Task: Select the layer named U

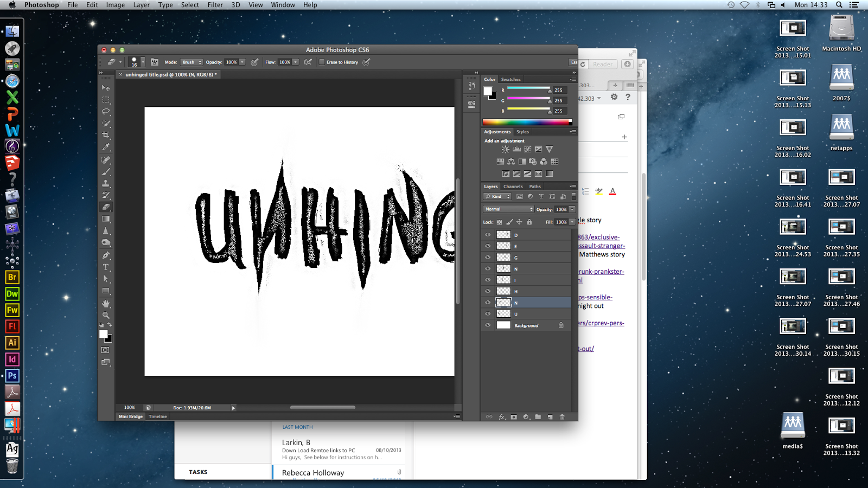Action: pos(516,313)
